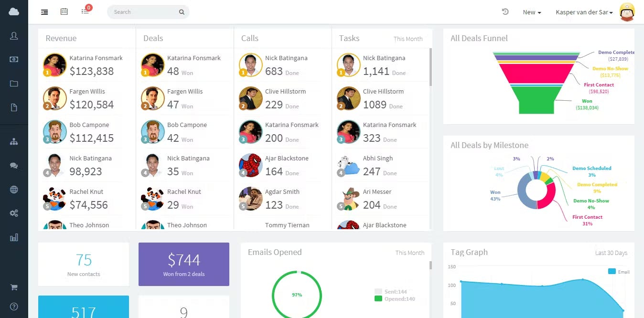The height and width of the screenshot is (318, 644).
Task: Open the calendar icon in top bar
Action: point(64,12)
